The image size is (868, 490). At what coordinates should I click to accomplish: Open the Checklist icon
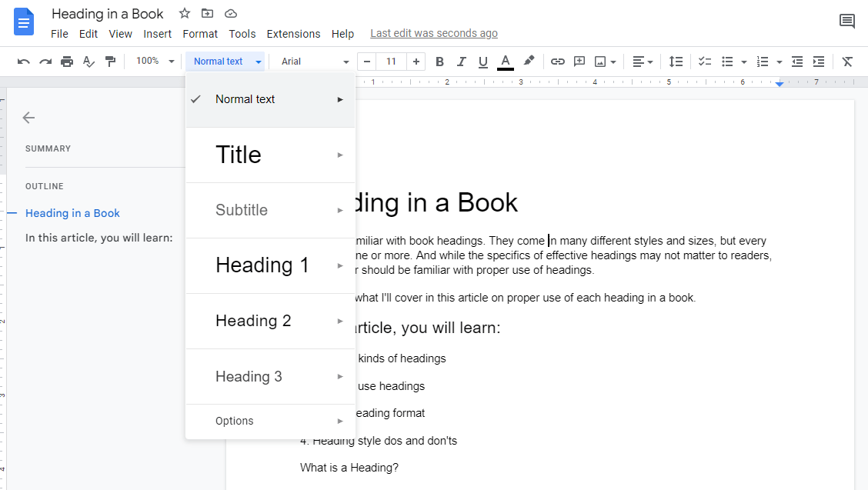705,62
